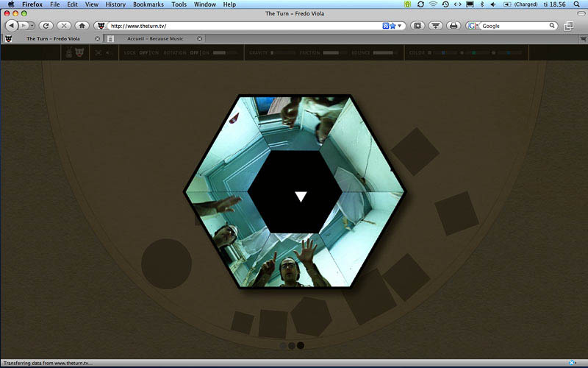This screenshot has height=368, width=588.
Task: Stop loading the page
Action: click(x=64, y=26)
